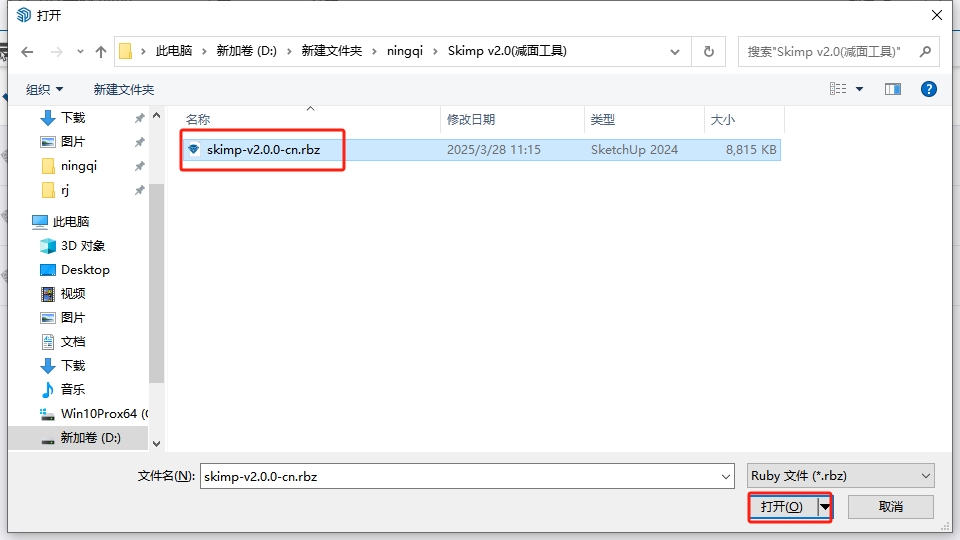Image resolution: width=960 pixels, height=540 pixels.
Task: Expand the address bar history dropdown
Action: click(x=675, y=52)
